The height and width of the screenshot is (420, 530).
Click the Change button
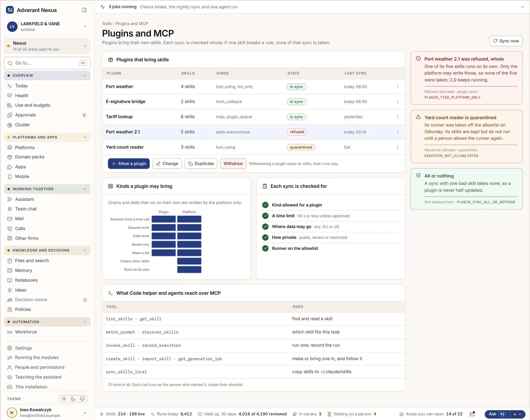167,164
